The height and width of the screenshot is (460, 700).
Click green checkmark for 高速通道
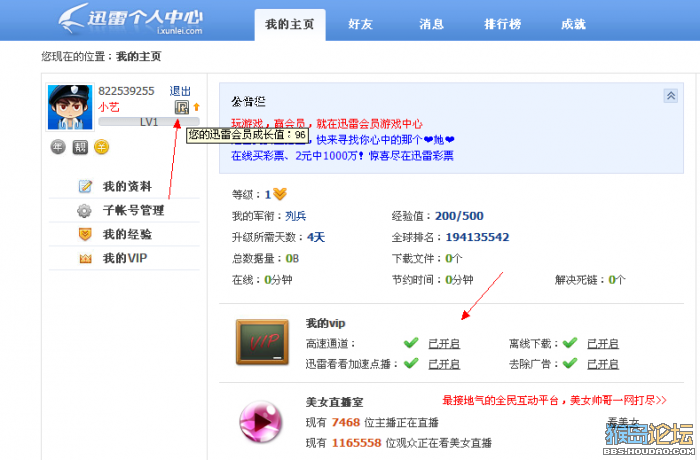(x=411, y=343)
